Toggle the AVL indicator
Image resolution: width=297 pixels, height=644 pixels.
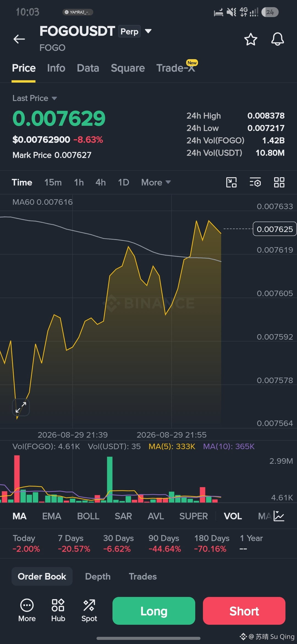156,516
